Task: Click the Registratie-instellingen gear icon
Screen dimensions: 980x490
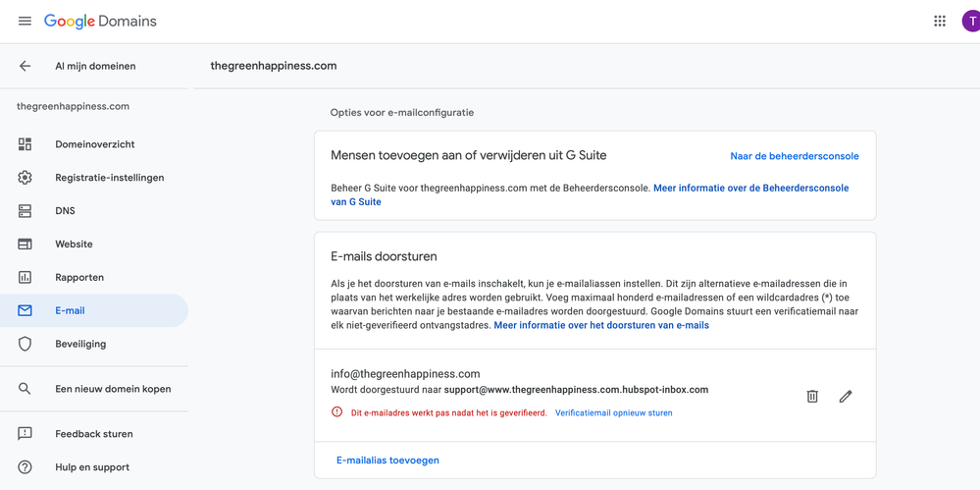Action: click(25, 178)
